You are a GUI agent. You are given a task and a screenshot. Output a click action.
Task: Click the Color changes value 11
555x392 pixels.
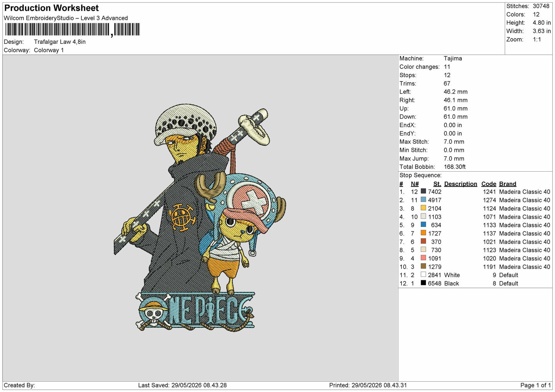tap(447, 67)
